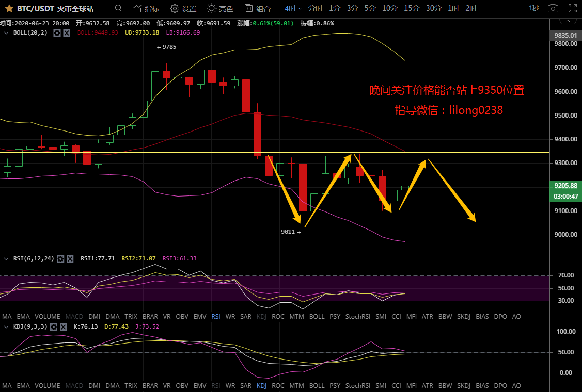
Task: Click the 9205.88 current price label
Action: [x=564, y=185]
